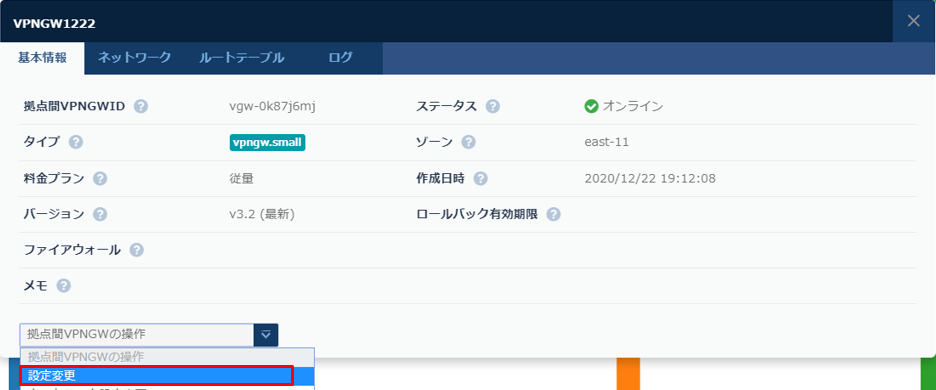Click help icon next to ステータス
Screen dimensions: 936x390
pos(492,107)
